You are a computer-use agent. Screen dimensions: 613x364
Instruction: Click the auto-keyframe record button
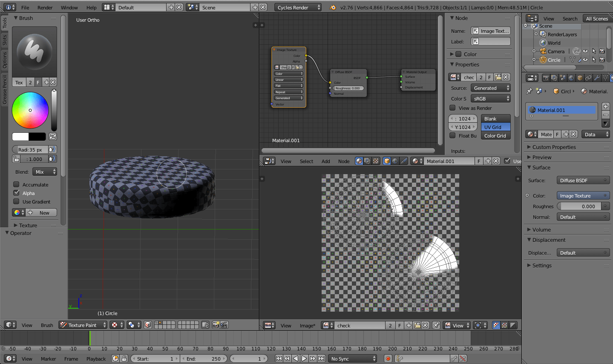coord(388,358)
